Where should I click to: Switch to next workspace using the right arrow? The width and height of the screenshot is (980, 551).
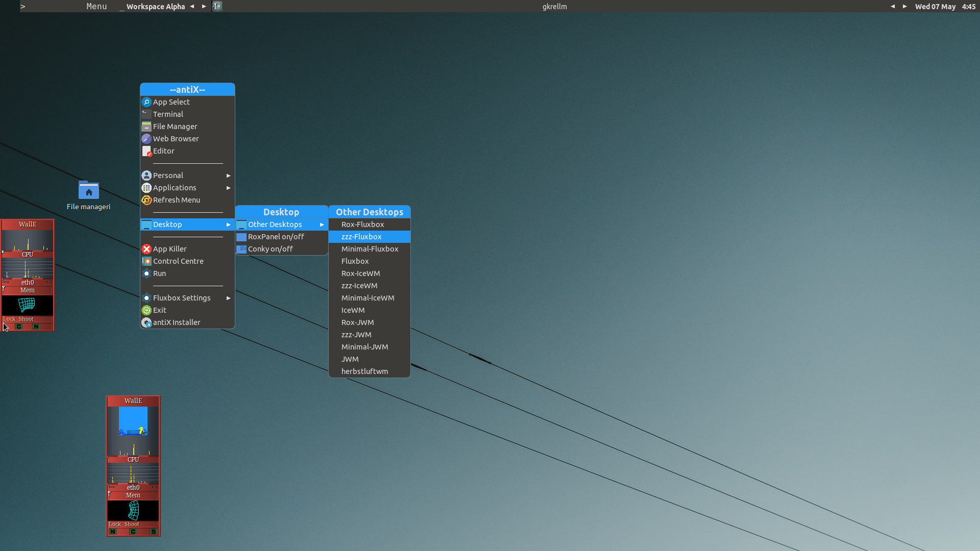204,6
